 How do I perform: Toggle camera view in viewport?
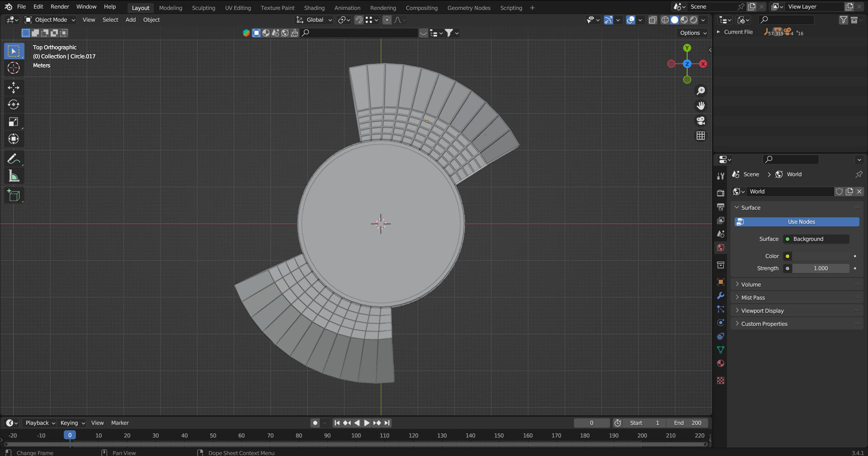tap(701, 121)
